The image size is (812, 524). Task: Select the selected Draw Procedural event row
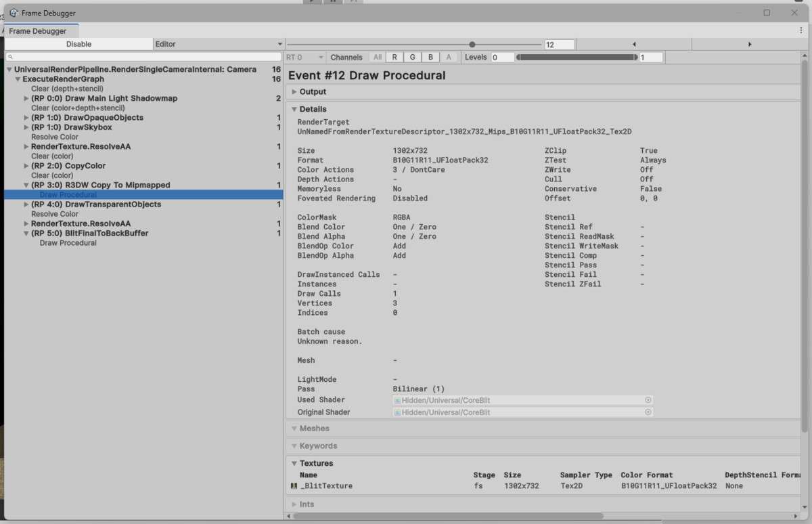tap(143, 195)
